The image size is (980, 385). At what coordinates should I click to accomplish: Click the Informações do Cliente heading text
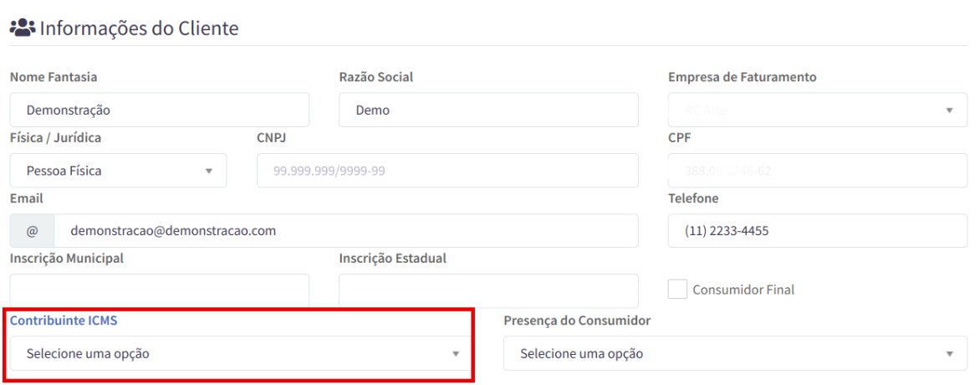point(140,28)
